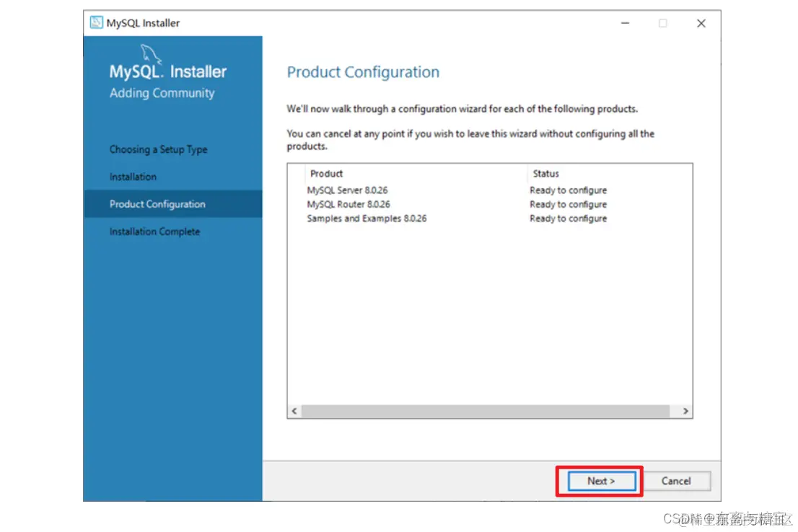Click the left arrow of horizontal scrollbar
798x532 pixels.
(x=294, y=411)
